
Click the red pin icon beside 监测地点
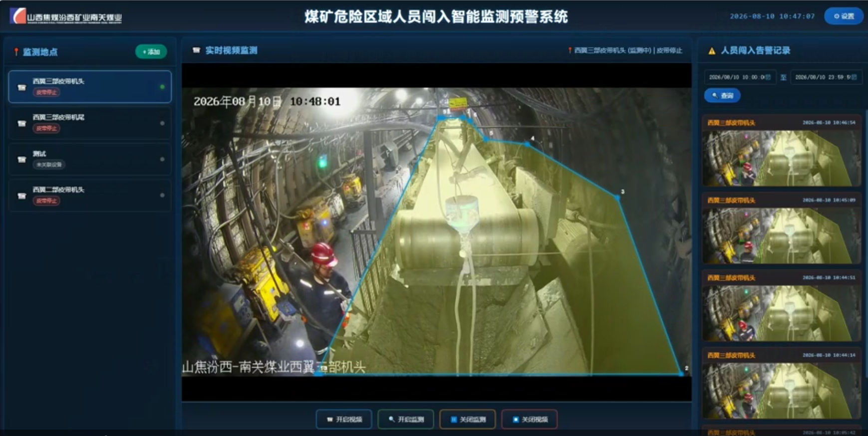tap(16, 52)
